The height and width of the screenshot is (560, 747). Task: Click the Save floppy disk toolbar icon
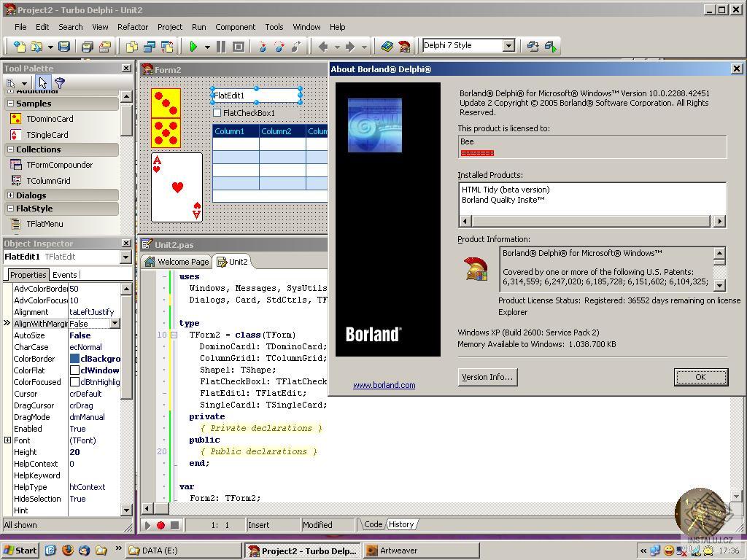(64, 47)
